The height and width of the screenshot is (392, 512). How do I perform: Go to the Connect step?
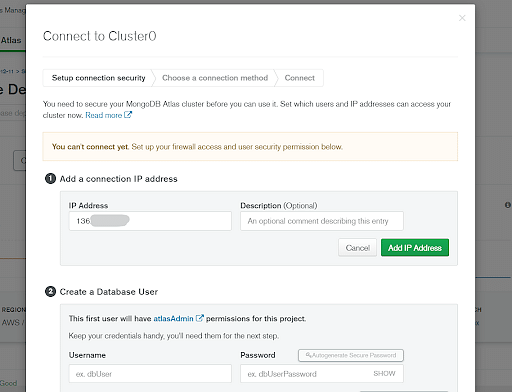coord(299,78)
